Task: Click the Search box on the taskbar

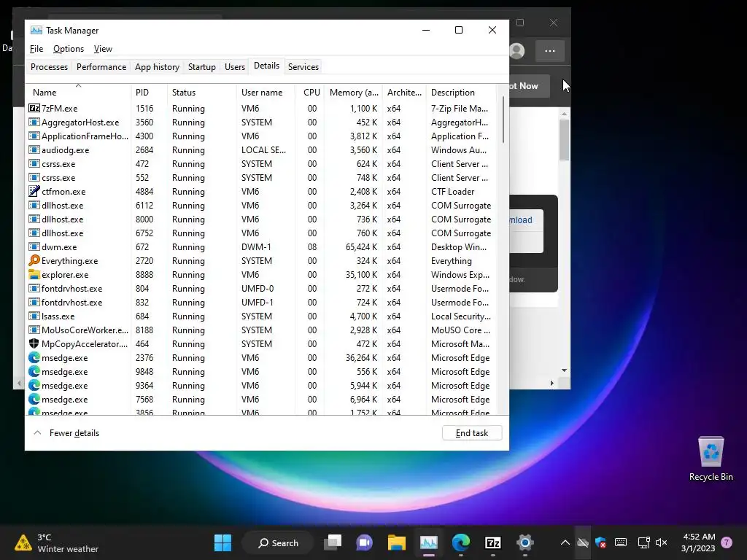Action: 279,542
